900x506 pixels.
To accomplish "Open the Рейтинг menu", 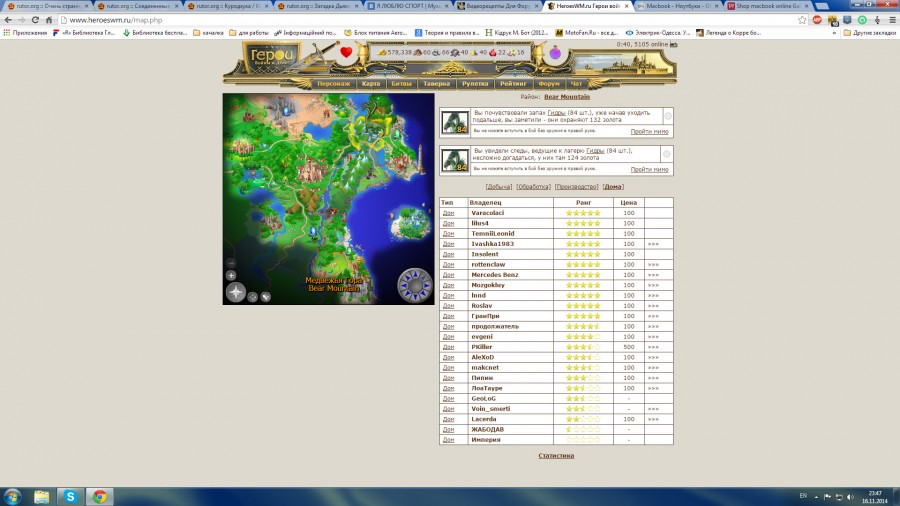I will 513,84.
